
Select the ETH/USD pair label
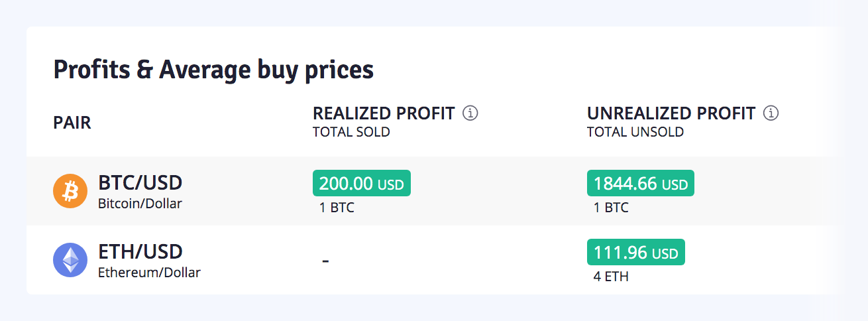[140, 252]
